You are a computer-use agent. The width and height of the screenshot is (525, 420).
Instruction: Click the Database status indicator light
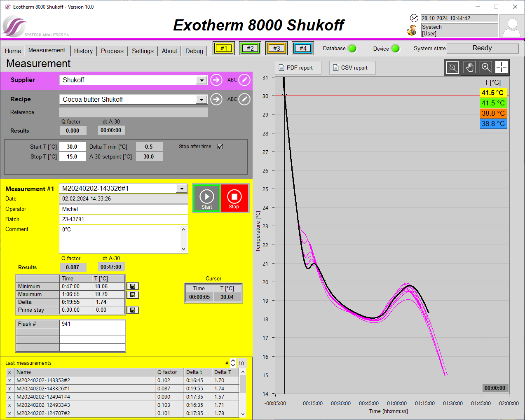tap(352, 49)
